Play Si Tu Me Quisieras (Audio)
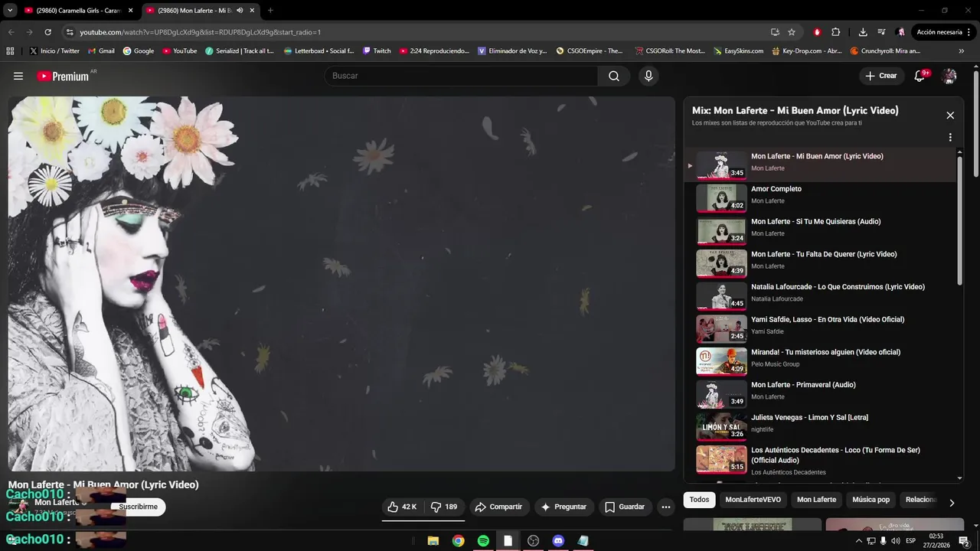 pyautogui.click(x=819, y=230)
